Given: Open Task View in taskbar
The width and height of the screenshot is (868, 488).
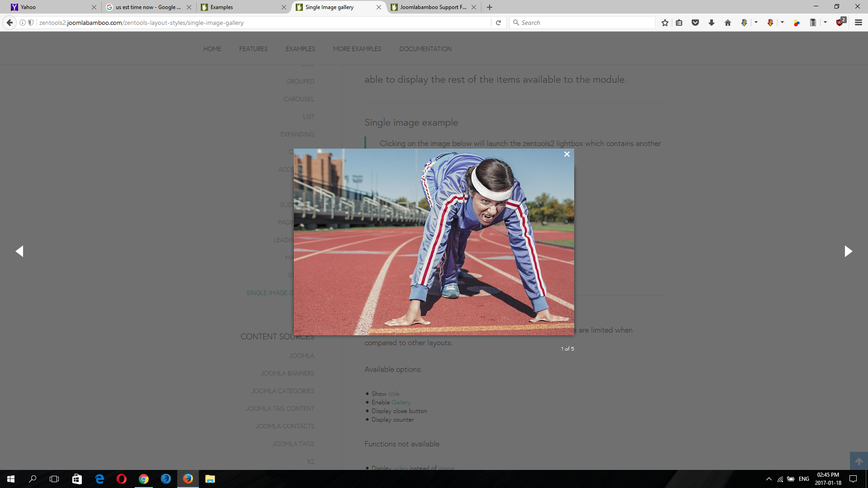Looking at the screenshot, I should pyautogui.click(x=54, y=479).
